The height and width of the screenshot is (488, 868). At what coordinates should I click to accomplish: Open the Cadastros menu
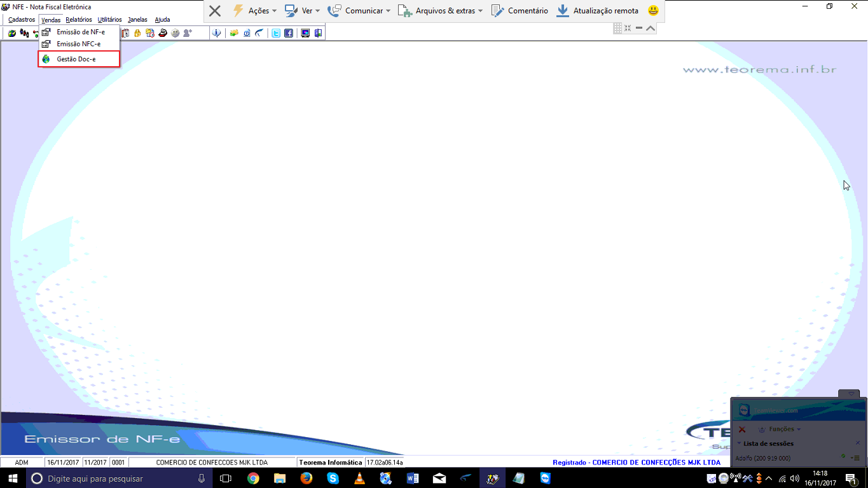click(22, 20)
